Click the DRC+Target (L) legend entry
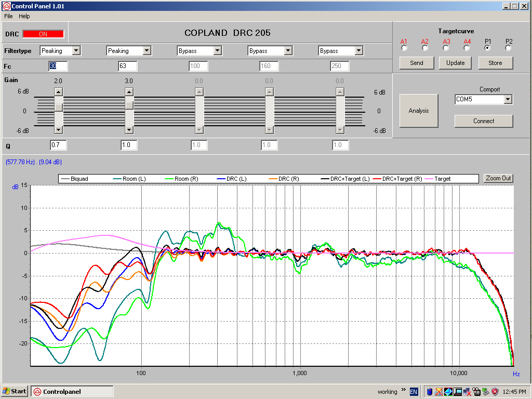The image size is (532, 399). pyautogui.click(x=345, y=179)
